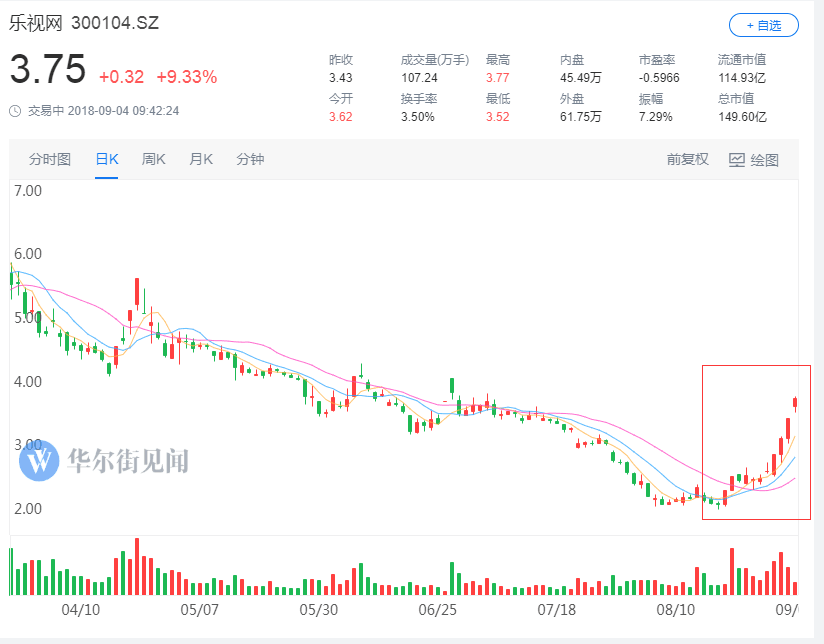Select the 日K tab

(x=107, y=159)
